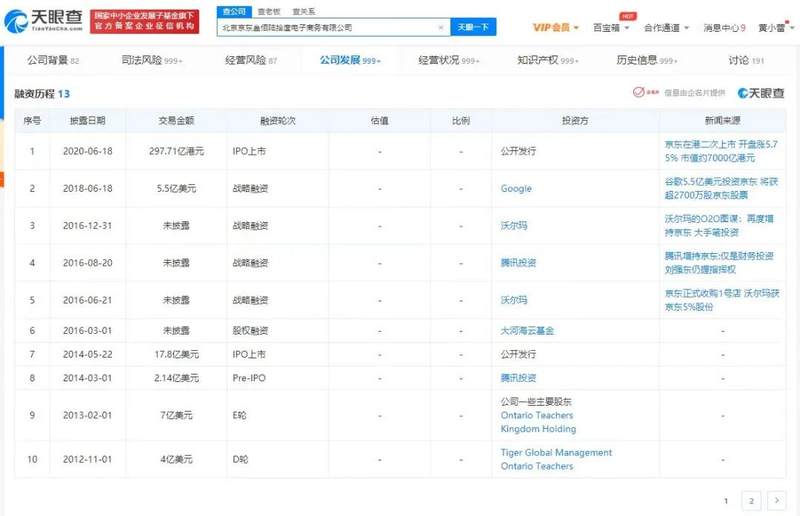Go to page 2 of results
Viewport: 800px width, 516px height.
(751, 501)
